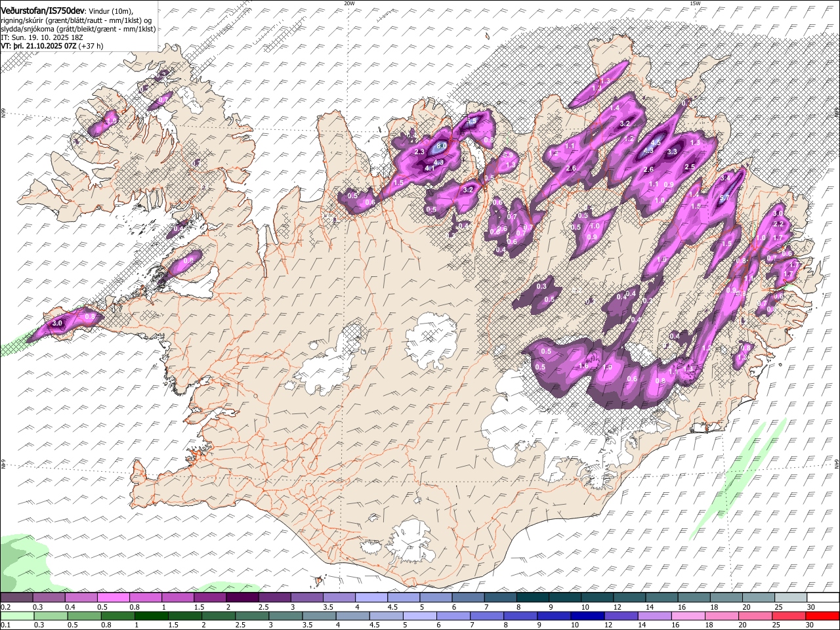Click the Veðurstofan/IS750dev title text
This screenshot has height=630, width=840.
click(x=43, y=11)
